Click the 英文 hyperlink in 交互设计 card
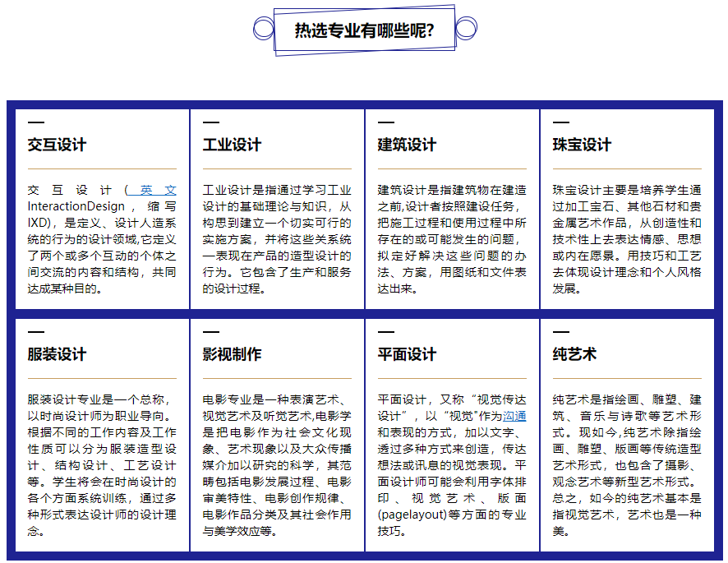The height and width of the screenshot is (563, 728). point(157,190)
